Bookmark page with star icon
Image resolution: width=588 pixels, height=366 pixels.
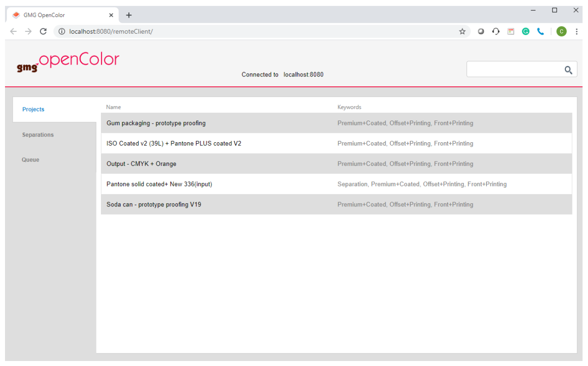(462, 31)
